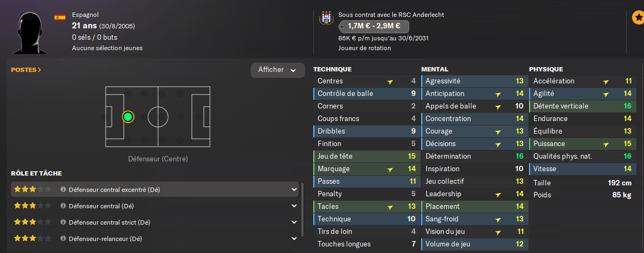Image resolution: width=644 pixels, height=253 pixels.
Task: Expand the Défenseur central excentré role chevron
Action: (x=294, y=190)
